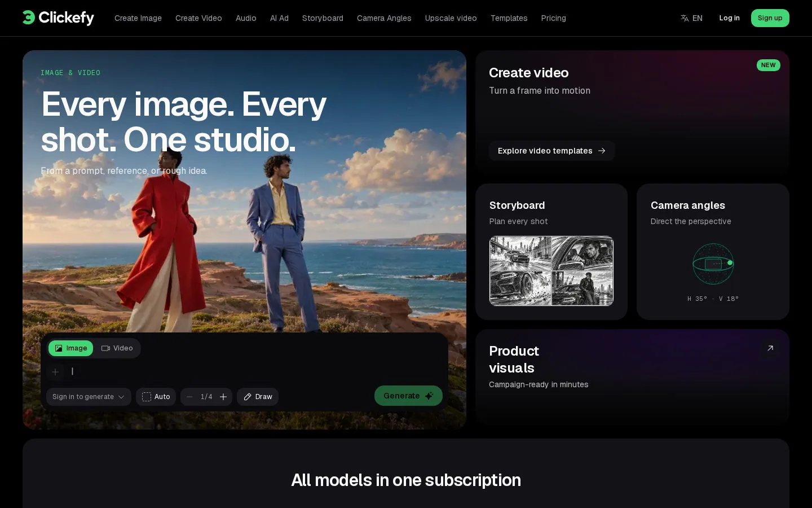Click the Log in link
The height and width of the screenshot is (508, 812).
coord(729,18)
